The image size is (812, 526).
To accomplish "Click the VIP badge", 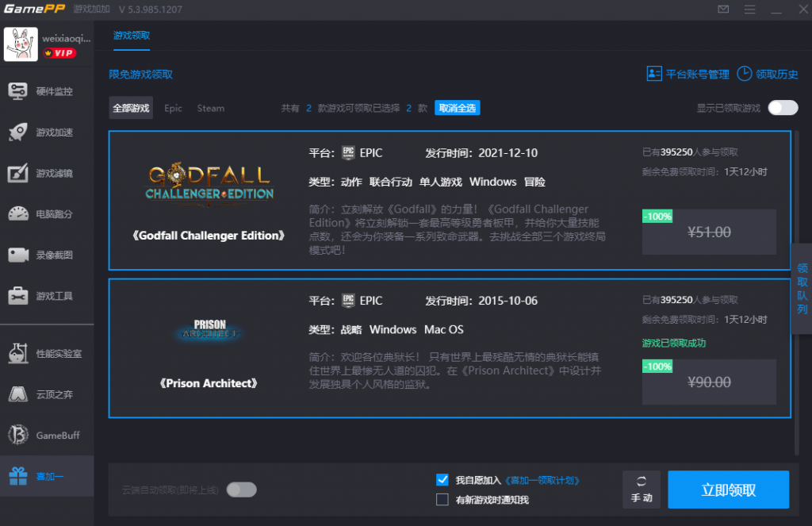I will point(59,53).
